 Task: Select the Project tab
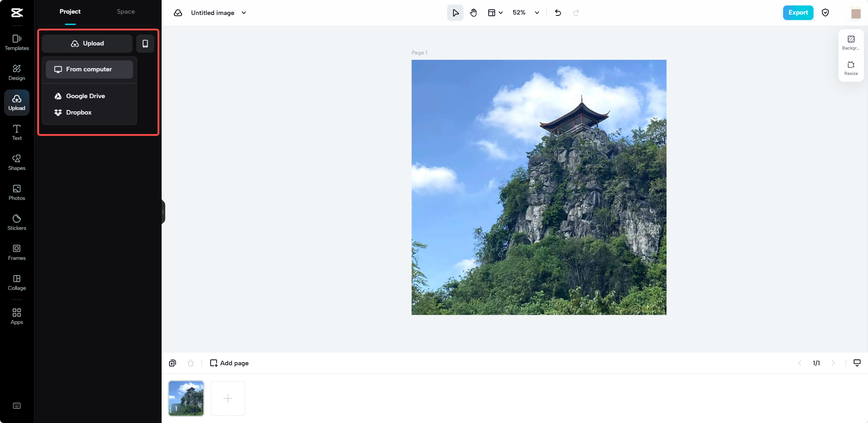70,11
